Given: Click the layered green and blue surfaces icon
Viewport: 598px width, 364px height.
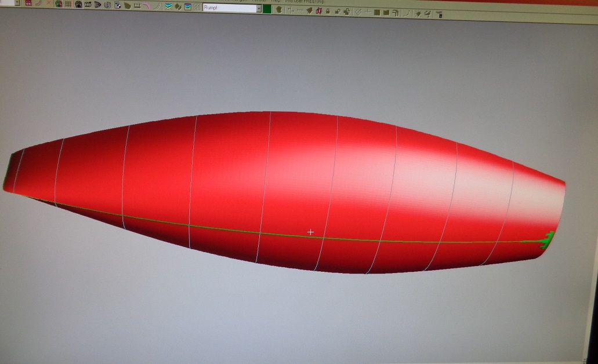Looking at the screenshot, I should 168,6.
